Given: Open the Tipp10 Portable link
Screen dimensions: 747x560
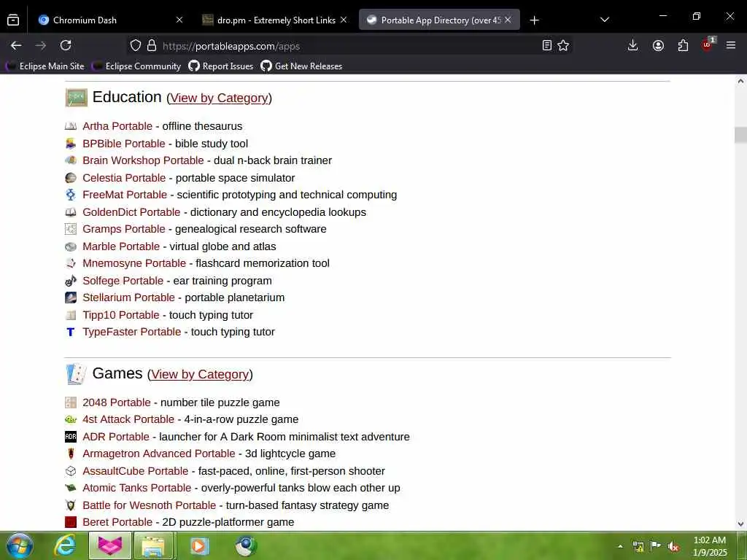Looking at the screenshot, I should [121, 315].
